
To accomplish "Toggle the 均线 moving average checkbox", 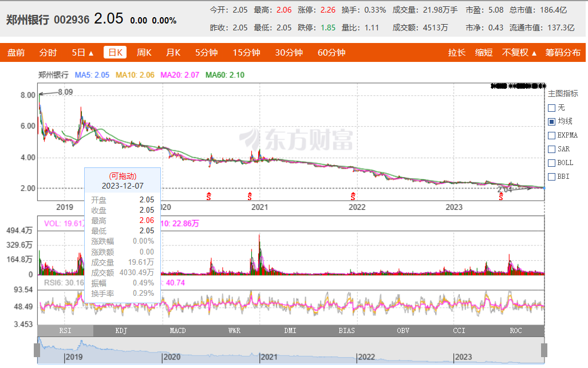I will 551,122.
